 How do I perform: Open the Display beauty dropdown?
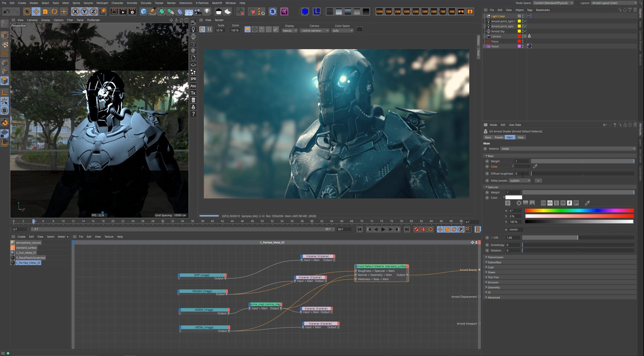(x=290, y=30)
